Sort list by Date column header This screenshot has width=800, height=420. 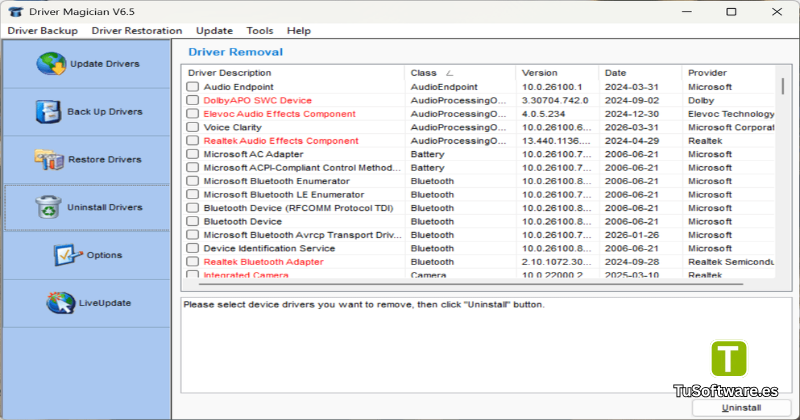tap(640, 73)
